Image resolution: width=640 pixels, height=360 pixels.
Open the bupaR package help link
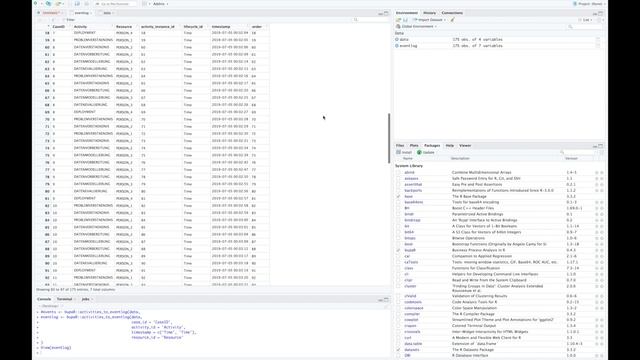click(410, 250)
